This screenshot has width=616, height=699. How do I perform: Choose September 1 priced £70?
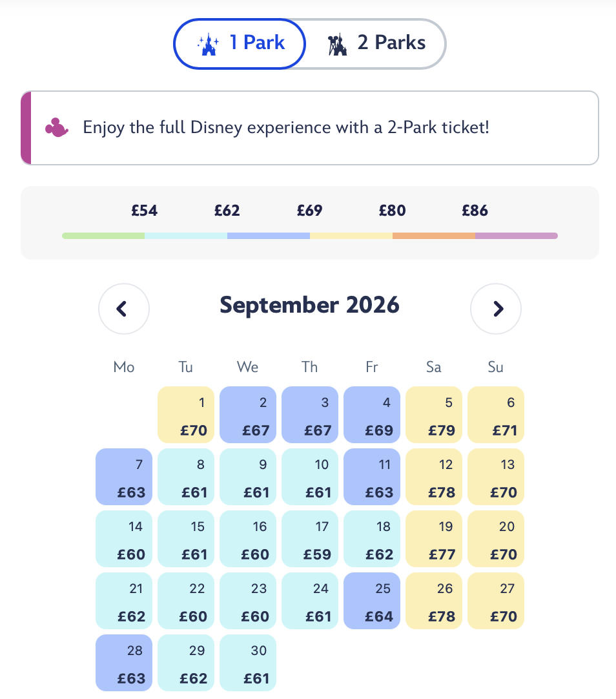coord(186,415)
